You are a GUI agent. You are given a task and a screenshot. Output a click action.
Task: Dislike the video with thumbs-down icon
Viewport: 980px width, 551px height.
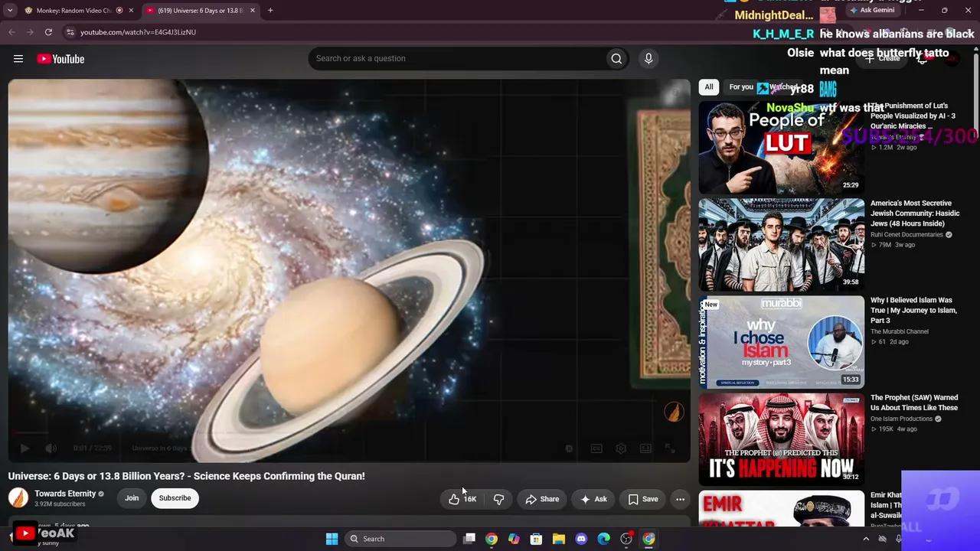498,499
